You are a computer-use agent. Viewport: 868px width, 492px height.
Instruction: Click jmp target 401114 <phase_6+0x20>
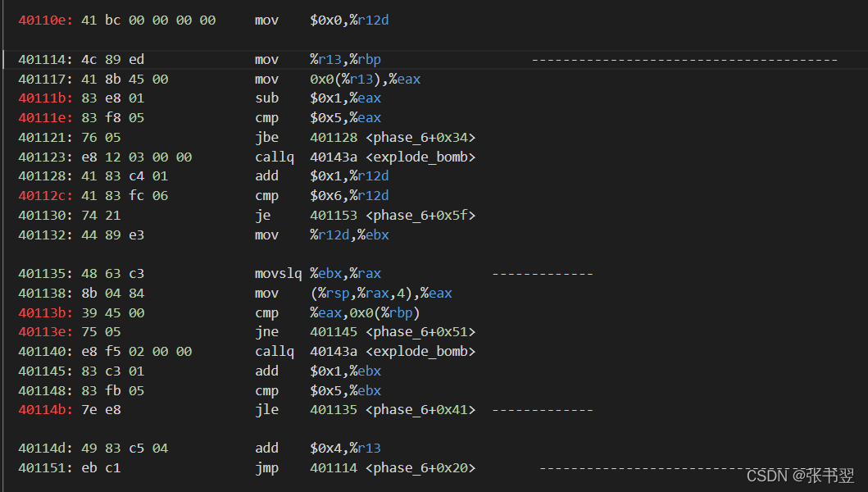[x=393, y=468]
